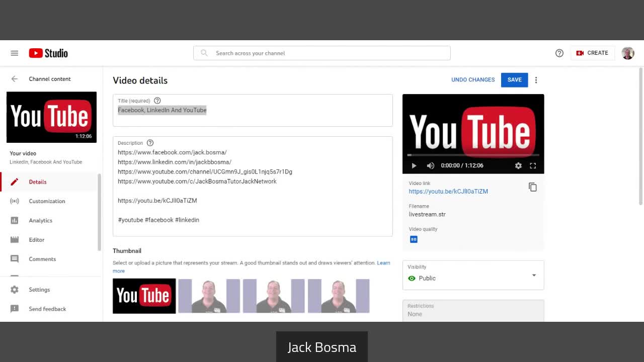Click the left sidebar scrollbar
This screenshot has width=644, height=362.
[x=99, y=212]
